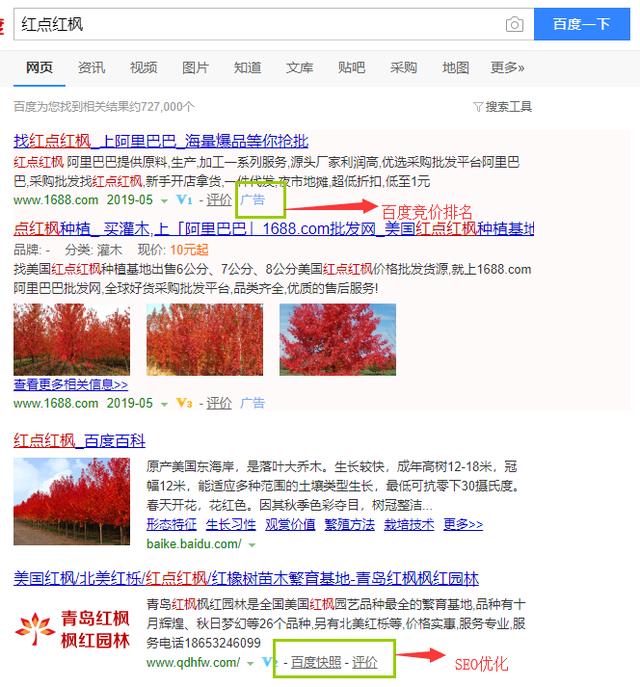This screenshot has width=640, height=687.
Task: Switch to the 地图 tab
Action: (x=456, y=67)
